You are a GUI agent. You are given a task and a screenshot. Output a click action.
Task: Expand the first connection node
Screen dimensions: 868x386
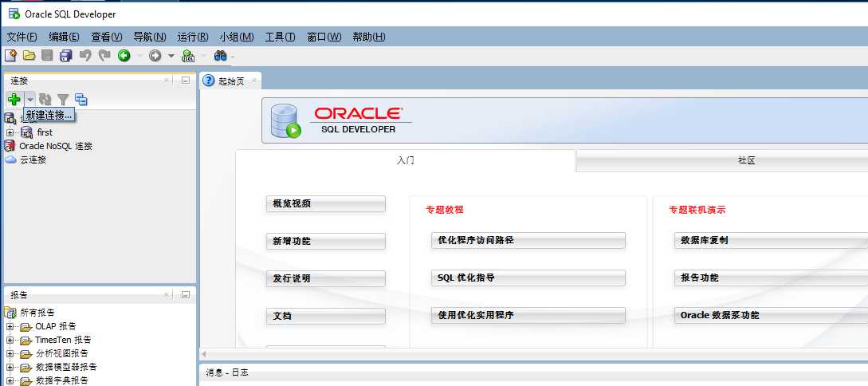click(x=10, y=132)
